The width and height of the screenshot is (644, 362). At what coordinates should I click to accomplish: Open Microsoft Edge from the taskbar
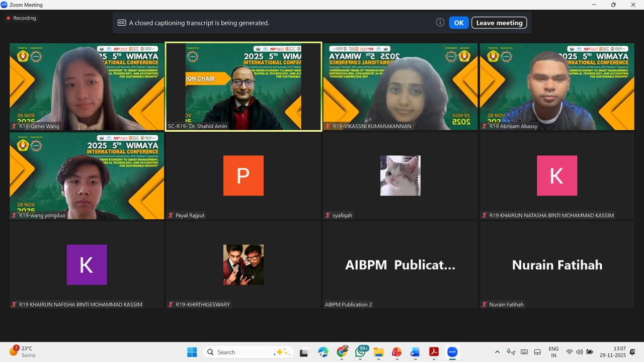click(323, 352)
